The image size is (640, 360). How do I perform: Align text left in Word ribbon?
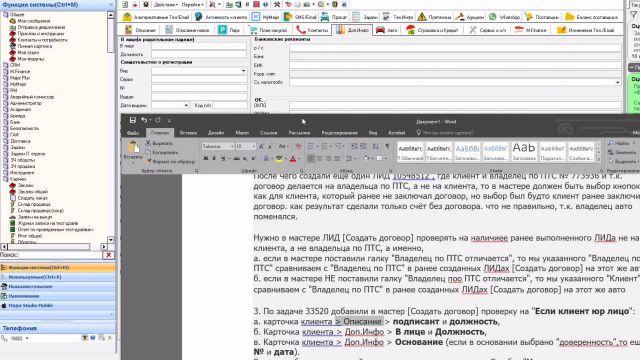(311, 158)
